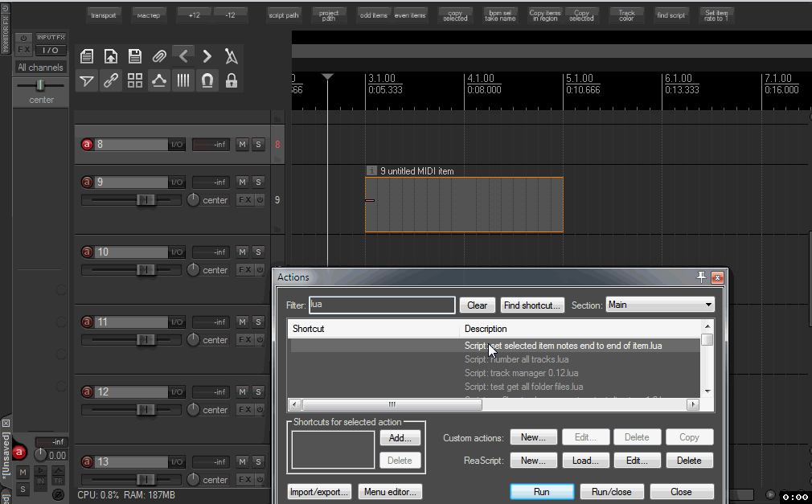812x504 pixels.
Task: Record-arm track 10
Action: [x=87, y=252]
